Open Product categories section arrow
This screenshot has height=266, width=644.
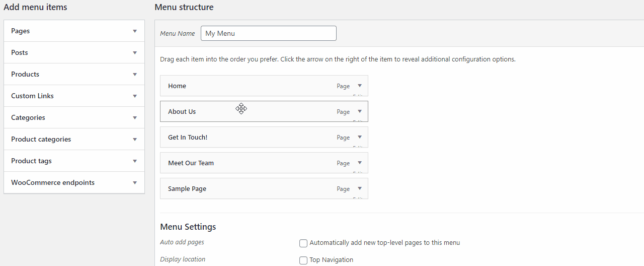(135, 140)
